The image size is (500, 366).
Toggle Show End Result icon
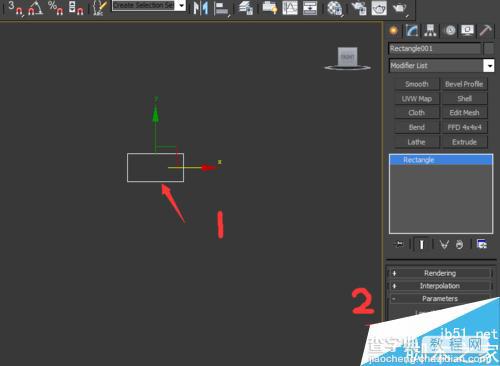coord(421,245)
